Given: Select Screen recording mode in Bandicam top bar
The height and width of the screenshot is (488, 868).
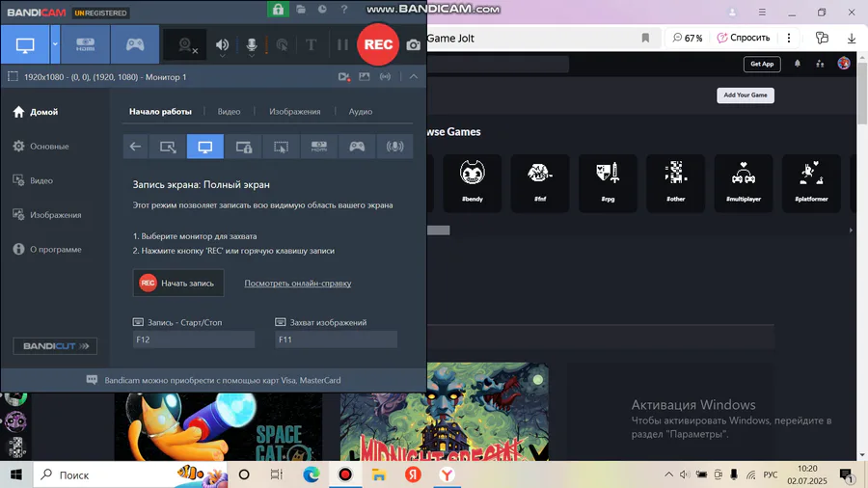Looking at the screenshot, I should [25, 44].
